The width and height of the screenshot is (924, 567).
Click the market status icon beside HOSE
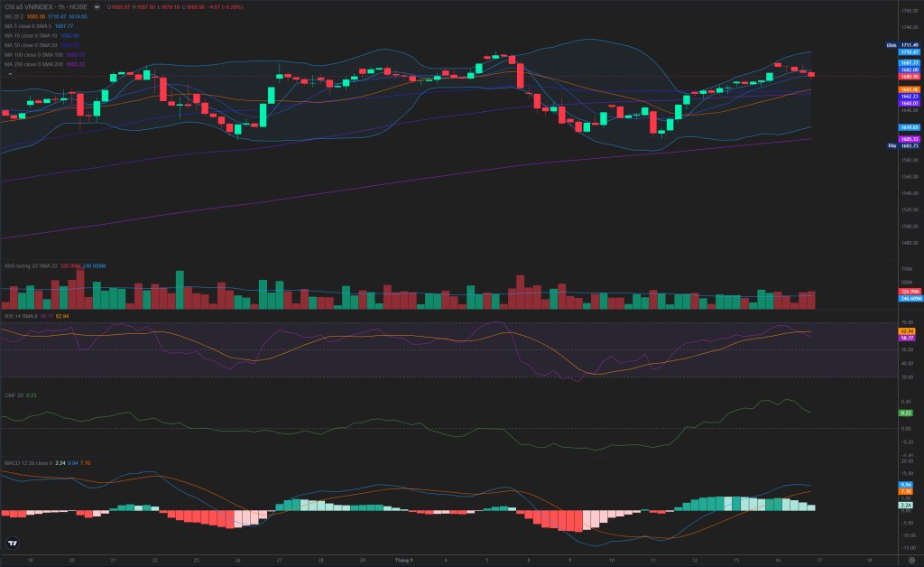pos(97,7)
